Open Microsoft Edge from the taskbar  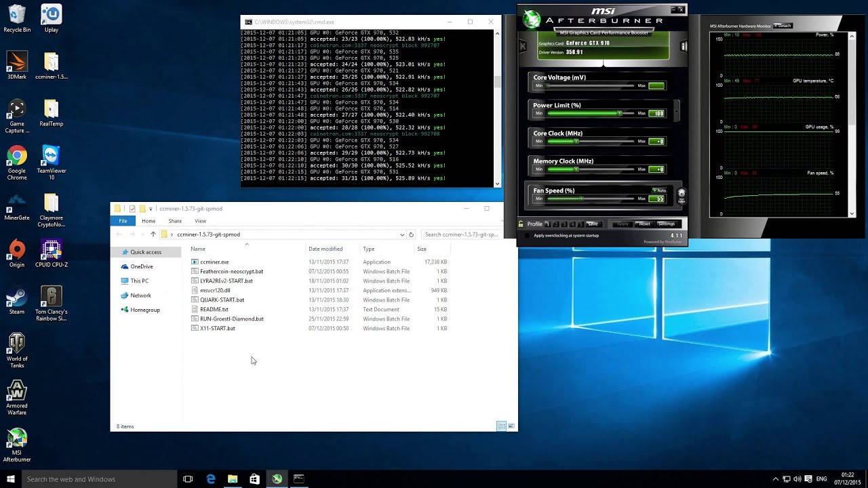click(211, 479)
